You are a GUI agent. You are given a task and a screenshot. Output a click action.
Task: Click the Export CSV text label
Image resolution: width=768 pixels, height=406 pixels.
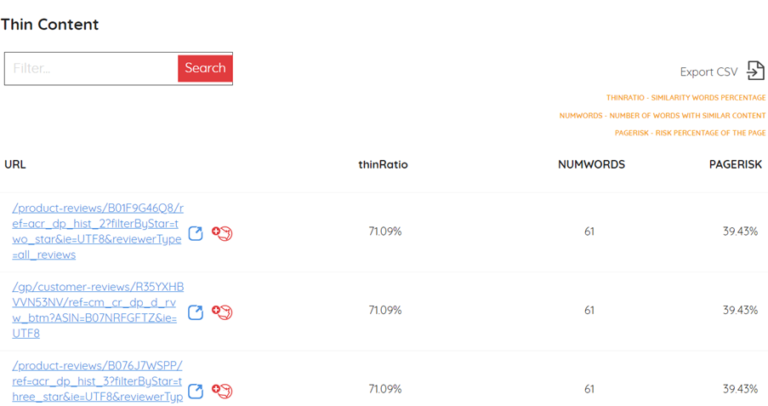click(x=708, y=72)
